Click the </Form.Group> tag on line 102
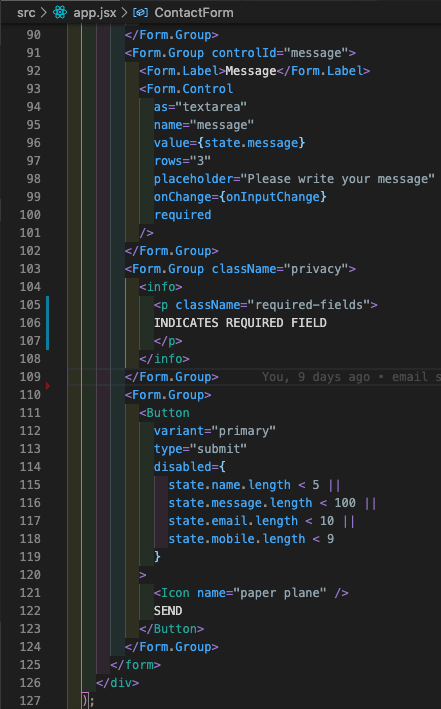Image resolution: width=441 pixels, height=709 pixels. (x=172, y=251)
